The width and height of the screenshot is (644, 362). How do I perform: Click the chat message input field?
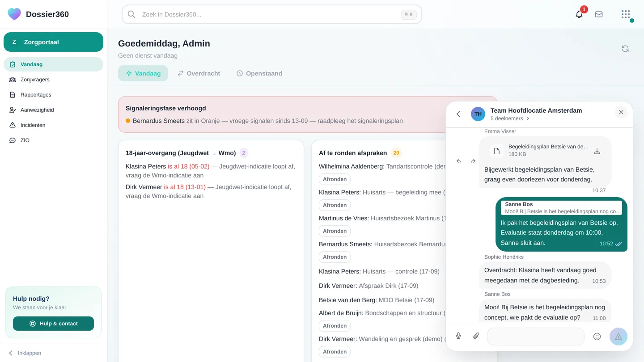(535, 337)
